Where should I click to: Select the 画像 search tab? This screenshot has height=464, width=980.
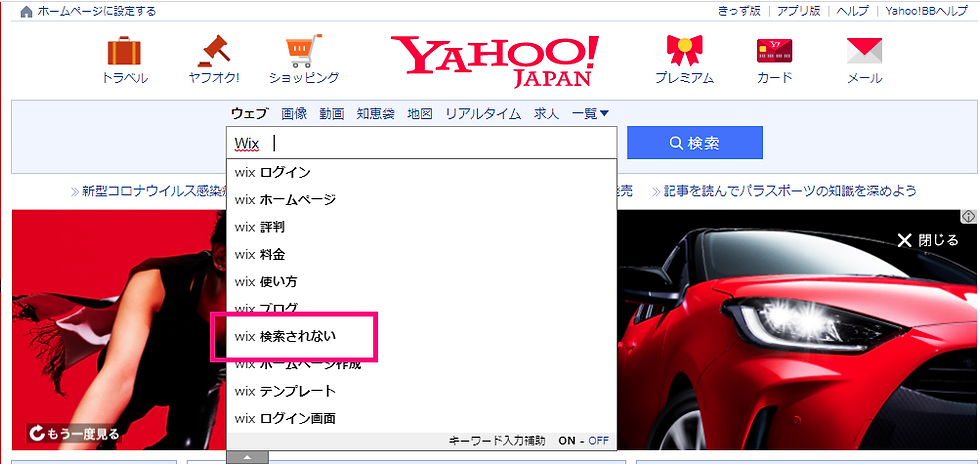[294, 114]
